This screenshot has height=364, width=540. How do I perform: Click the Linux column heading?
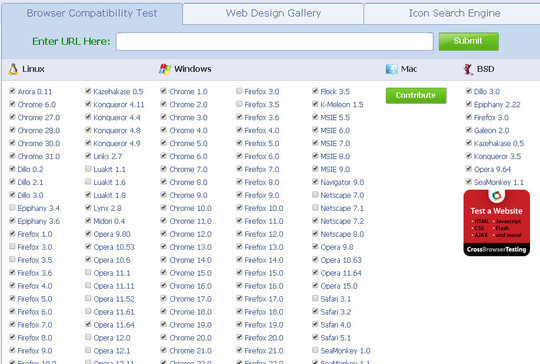tap(33, 69)
